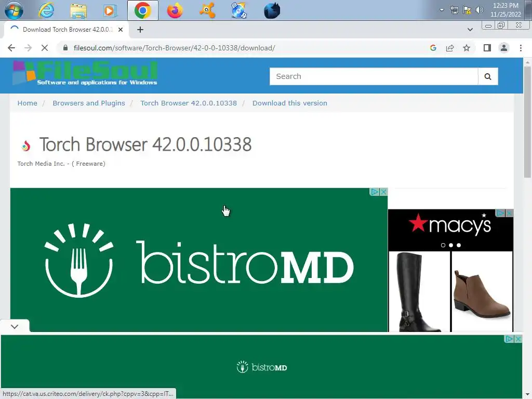Click the page vertical scrollbar thumb

[527, 122]
